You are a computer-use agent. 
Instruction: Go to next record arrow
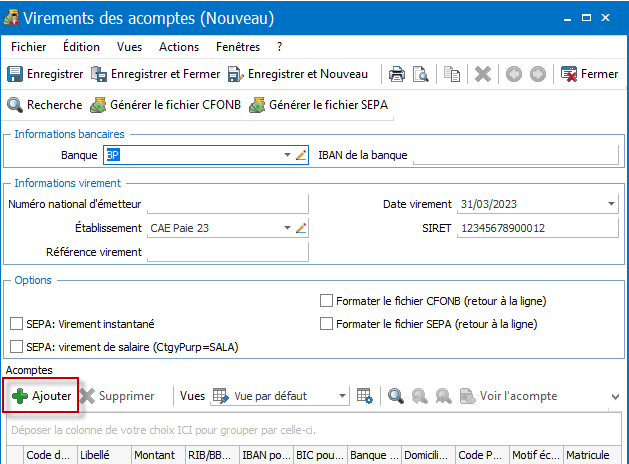tap(538, 74)
